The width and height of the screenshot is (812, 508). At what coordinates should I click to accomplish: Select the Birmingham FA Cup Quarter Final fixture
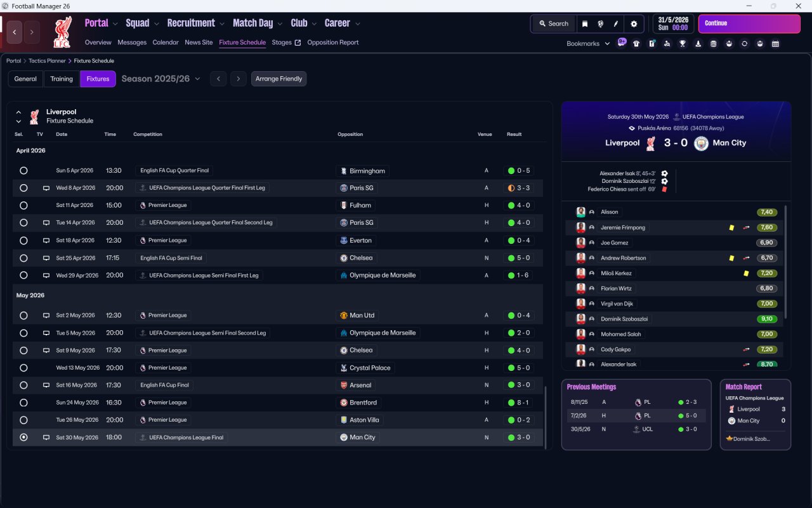[x=23, y=171]
